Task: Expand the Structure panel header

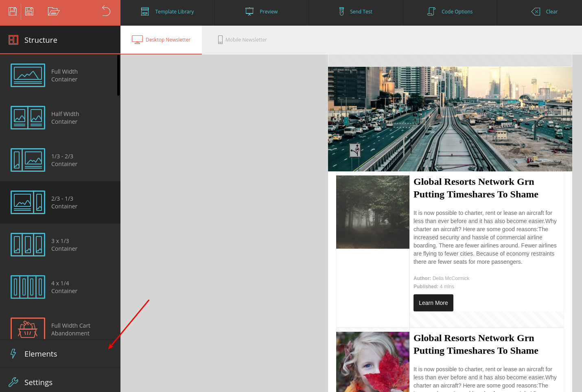Action: [x=60, y=40]
